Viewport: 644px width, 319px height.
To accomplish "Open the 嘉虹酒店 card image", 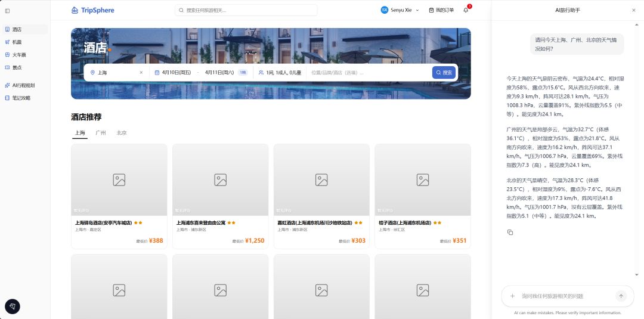I will coord(321,180).
